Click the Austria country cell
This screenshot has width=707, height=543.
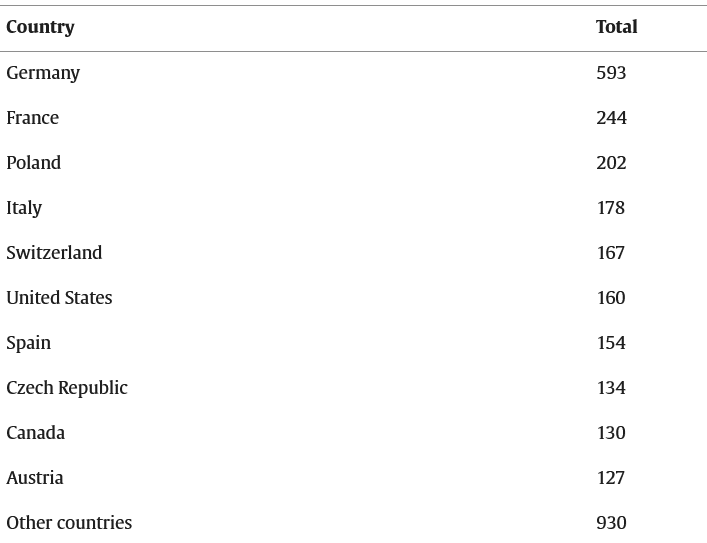click(x=35, y=478)
